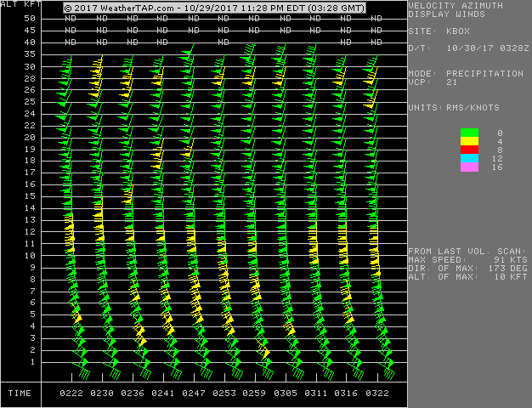Click the 20 altitude label

(x=30, y=138)
